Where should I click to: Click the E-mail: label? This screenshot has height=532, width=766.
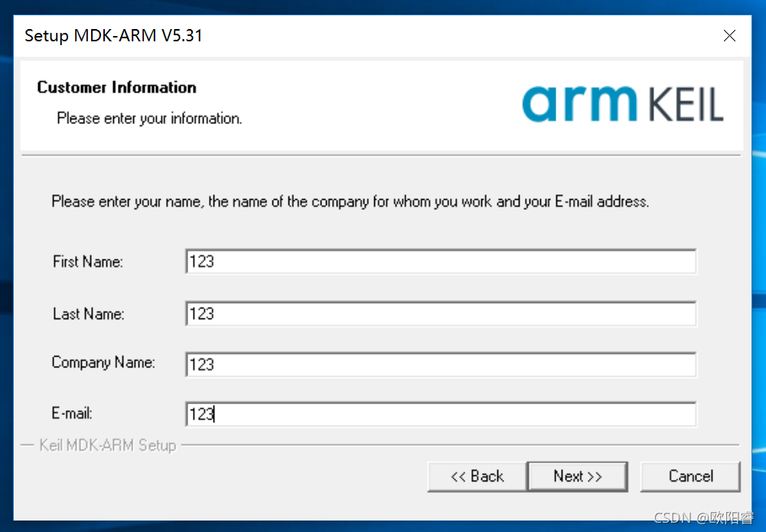72,413
